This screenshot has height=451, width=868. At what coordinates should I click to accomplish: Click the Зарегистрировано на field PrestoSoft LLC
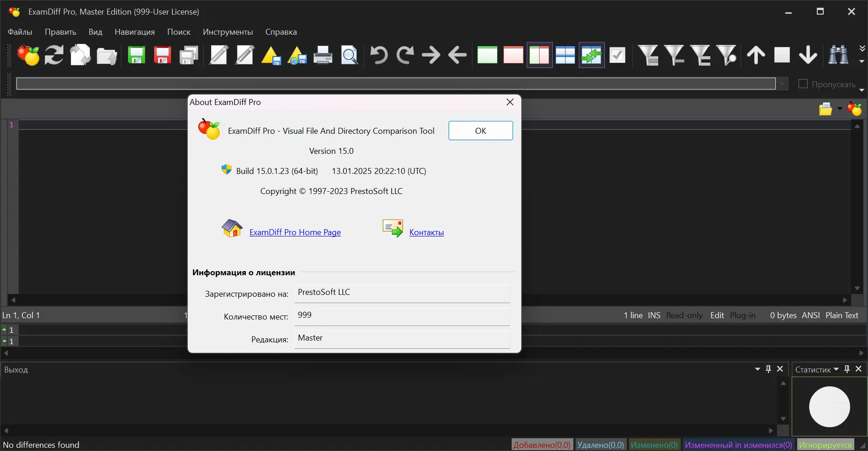pyautogui.click(x=402, y=294)
